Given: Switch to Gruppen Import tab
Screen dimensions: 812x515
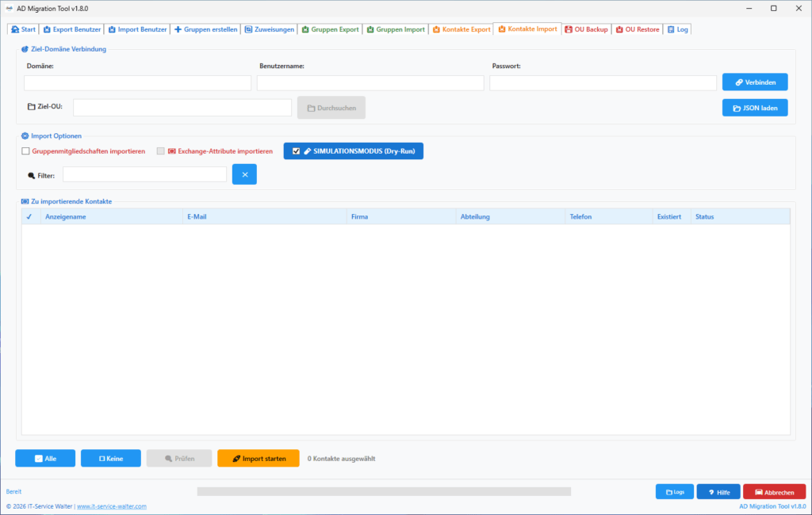Looking at the screenshot, I should [396, 29].
